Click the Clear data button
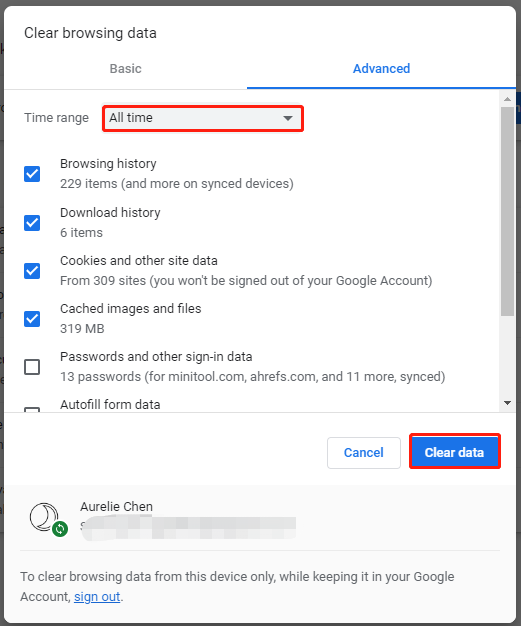The image size is (521, 626). tap(455, 452)
